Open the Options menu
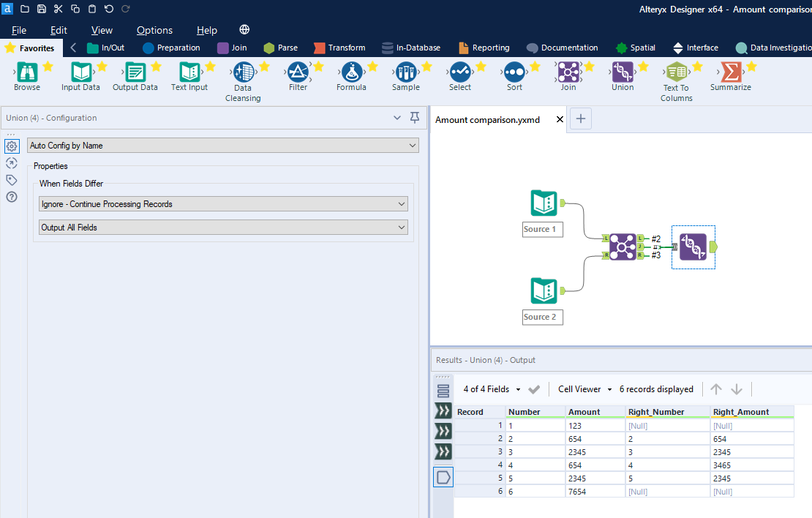Viewport: 812px width, 518px height. [x=154, y=30]
